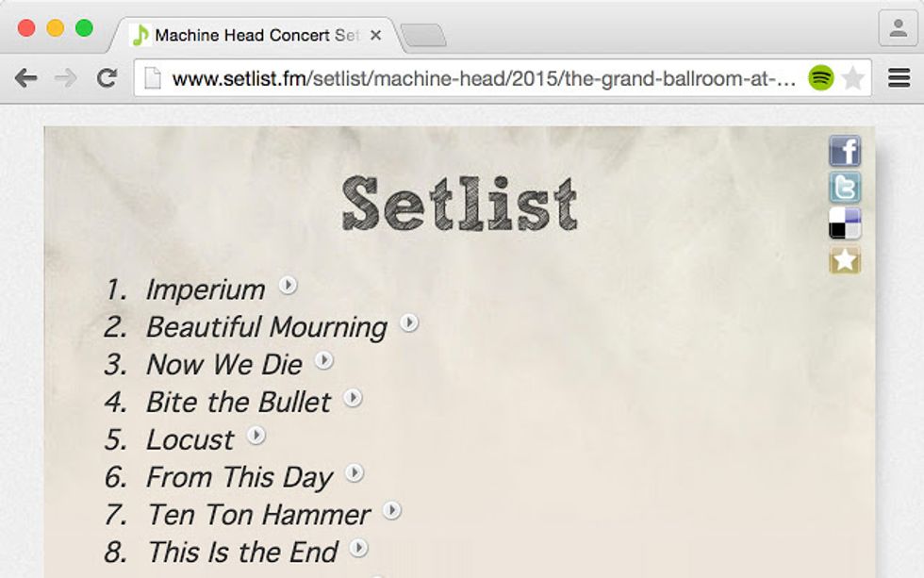
Task: Click the Spotify icon in address bar
Action: tap(820, 78)
